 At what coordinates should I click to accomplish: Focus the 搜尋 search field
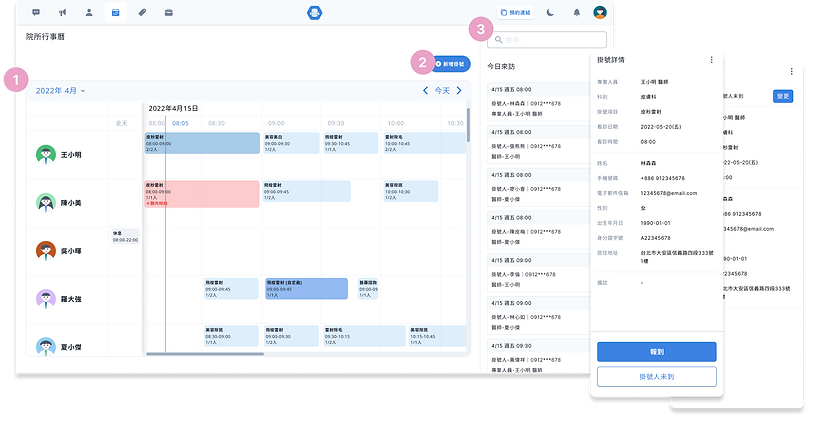point(547,40)
